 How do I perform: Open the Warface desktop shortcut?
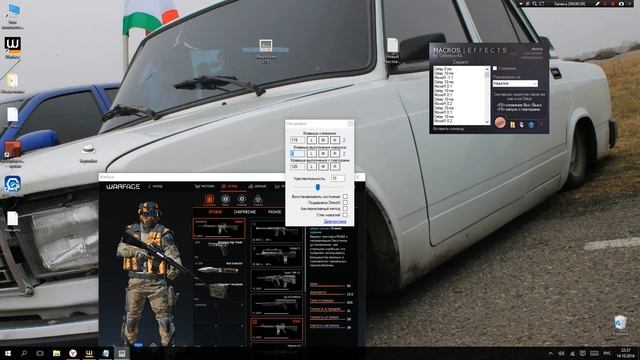(13, 48)
